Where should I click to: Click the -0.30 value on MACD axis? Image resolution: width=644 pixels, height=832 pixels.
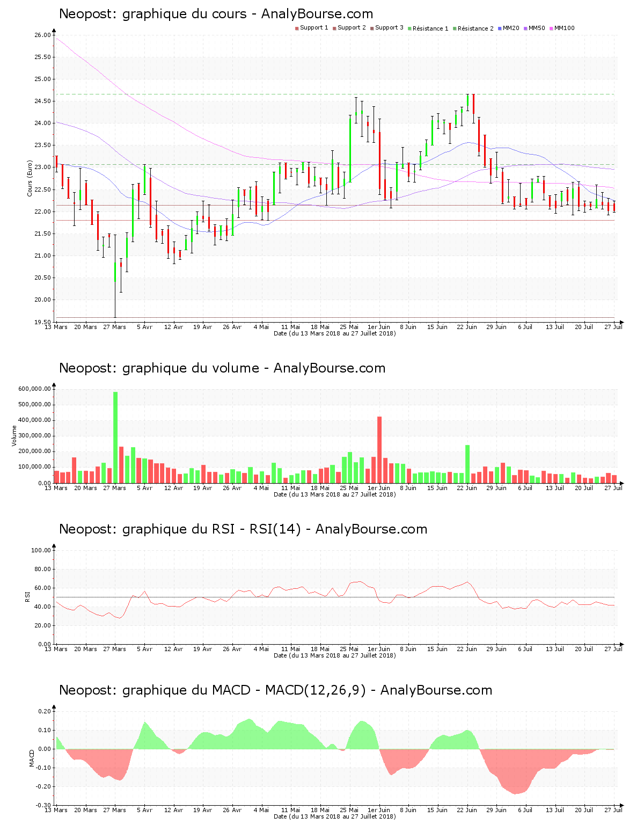[44, 806]
